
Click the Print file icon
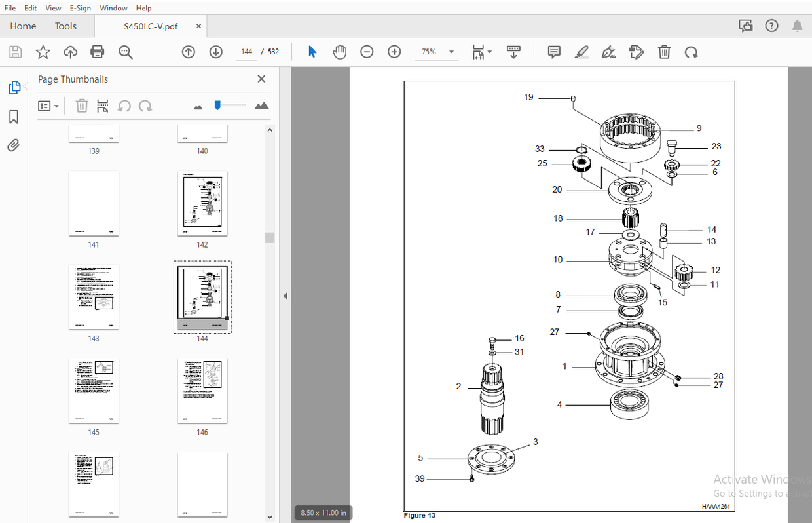coord(98,52)
